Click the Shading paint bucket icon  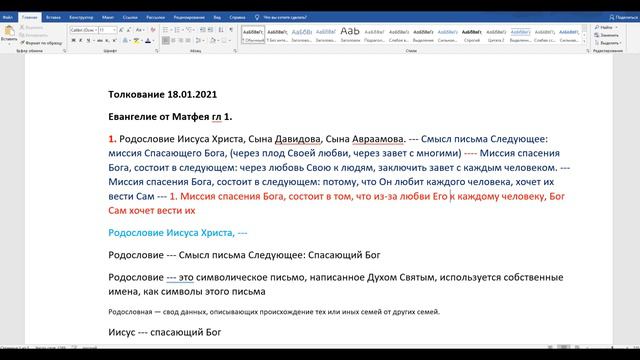tap(213, 40)
